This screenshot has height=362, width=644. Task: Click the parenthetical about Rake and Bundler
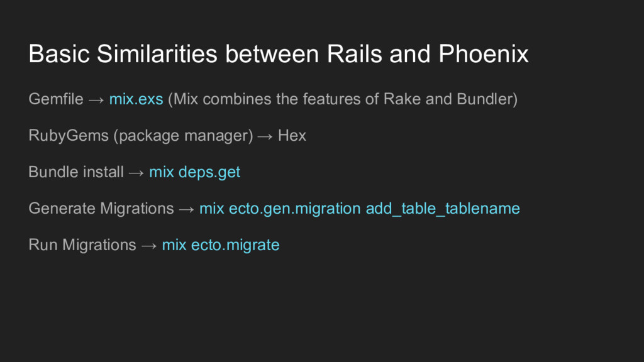343,99
